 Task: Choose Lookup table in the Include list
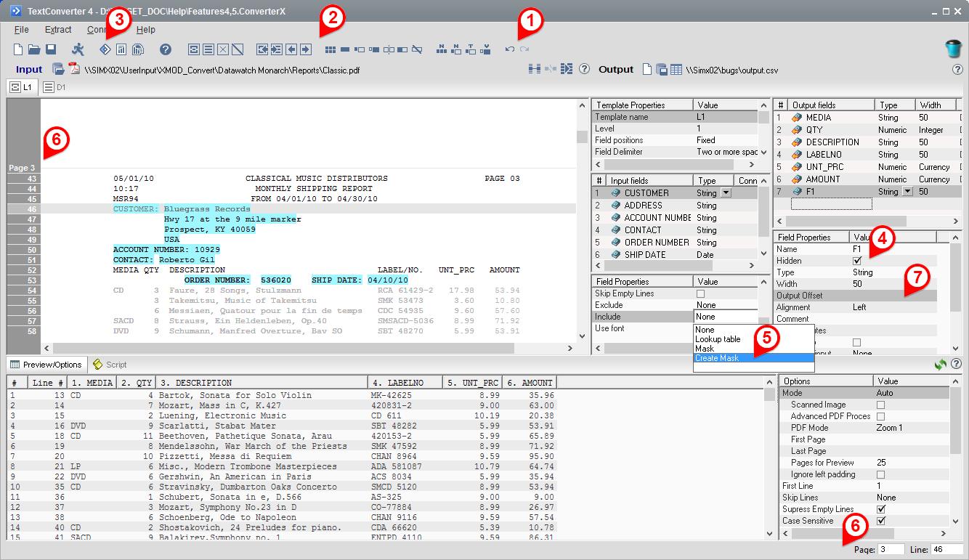pyautogui.click(x=753, y=339)
